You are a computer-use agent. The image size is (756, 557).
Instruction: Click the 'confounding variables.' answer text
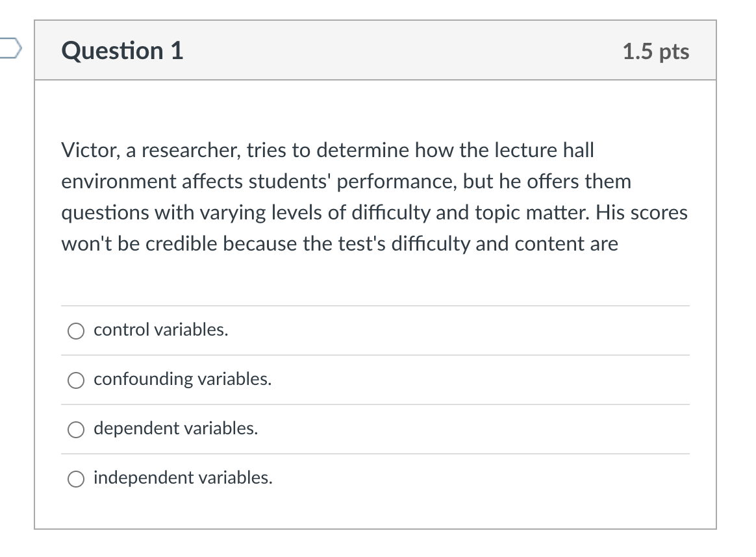coord(183,379)
